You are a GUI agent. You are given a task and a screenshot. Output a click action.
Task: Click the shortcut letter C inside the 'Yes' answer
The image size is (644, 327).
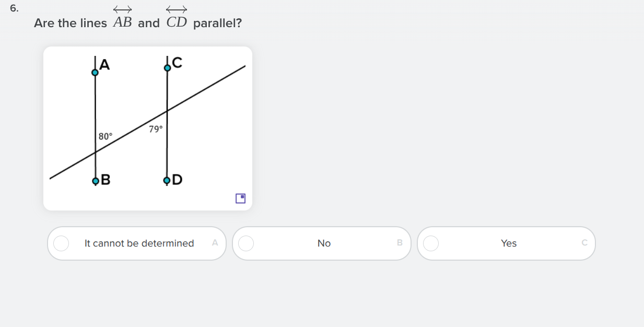[584, 243]
